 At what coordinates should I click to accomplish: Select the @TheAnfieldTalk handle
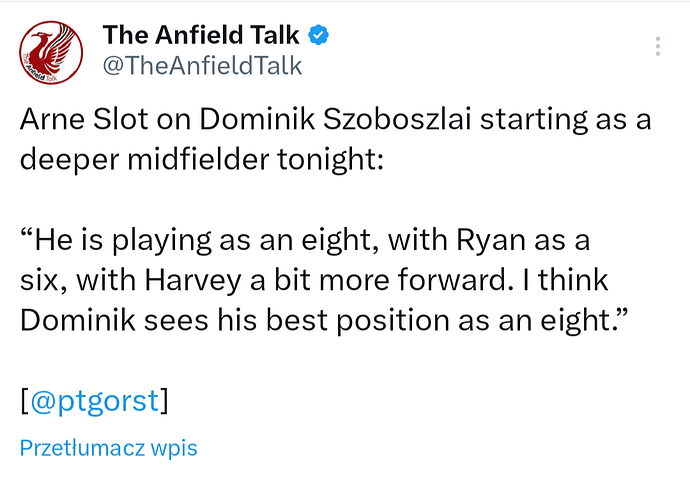pyautogui.click(x=202, y=66)
